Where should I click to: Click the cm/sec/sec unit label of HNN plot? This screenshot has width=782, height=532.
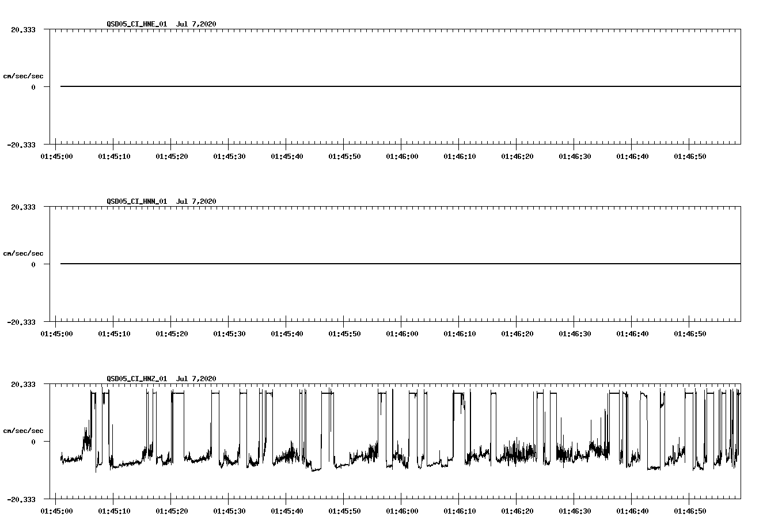(24, 253)
